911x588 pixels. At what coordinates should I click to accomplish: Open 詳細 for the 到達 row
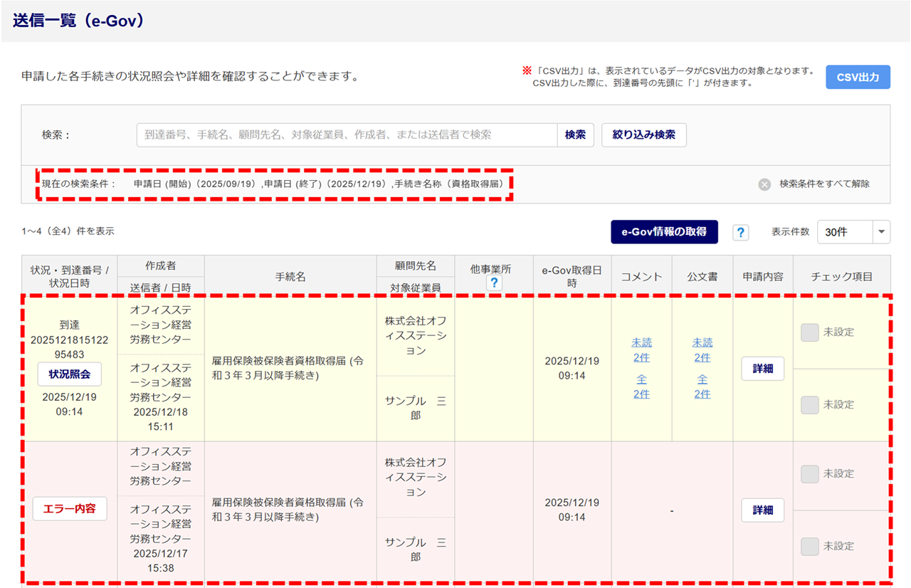pyautogui.click(x=762, y=369)
